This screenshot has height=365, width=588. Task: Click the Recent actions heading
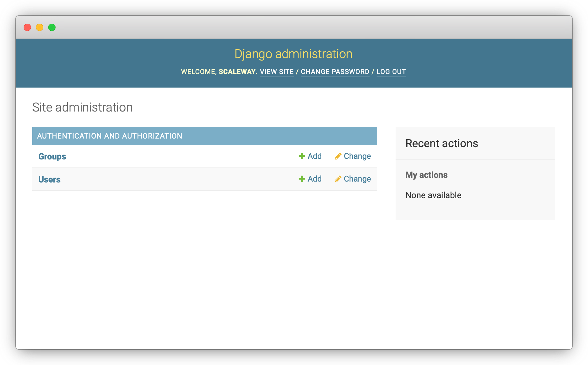coord(442,143)
